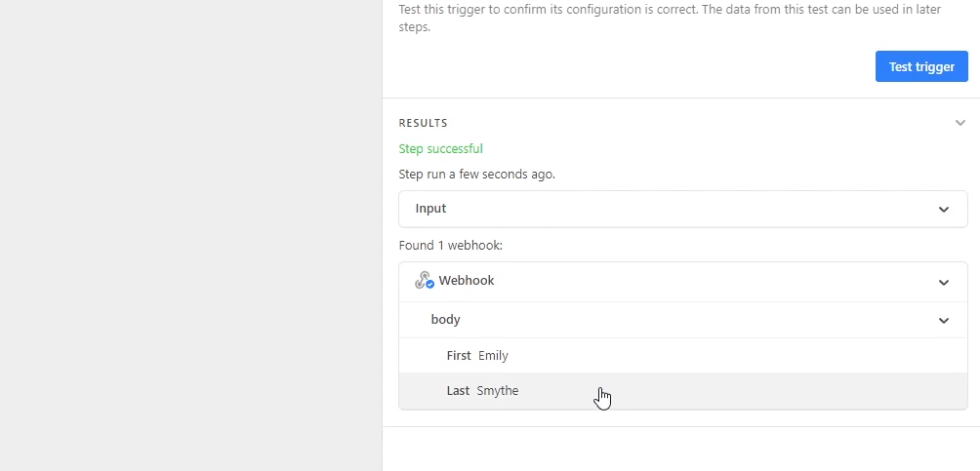980x471 pixels.
Task: Expand the Input dropdown
Action: (x=683, y=209)
